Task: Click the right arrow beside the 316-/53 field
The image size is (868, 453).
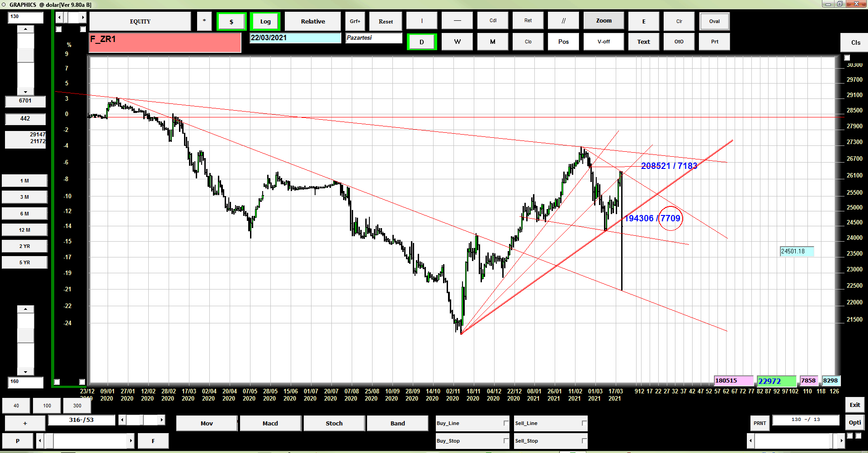Action: coord(161,420)
